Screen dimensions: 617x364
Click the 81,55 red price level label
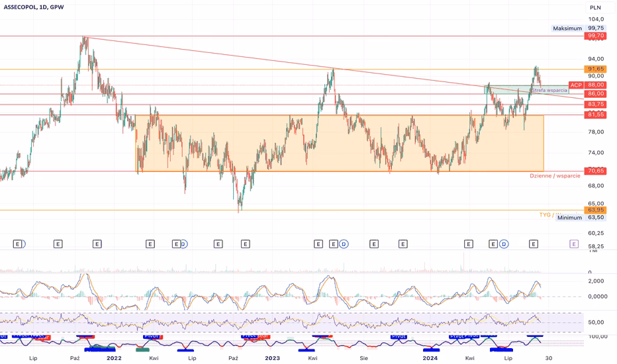pos(596,115)
